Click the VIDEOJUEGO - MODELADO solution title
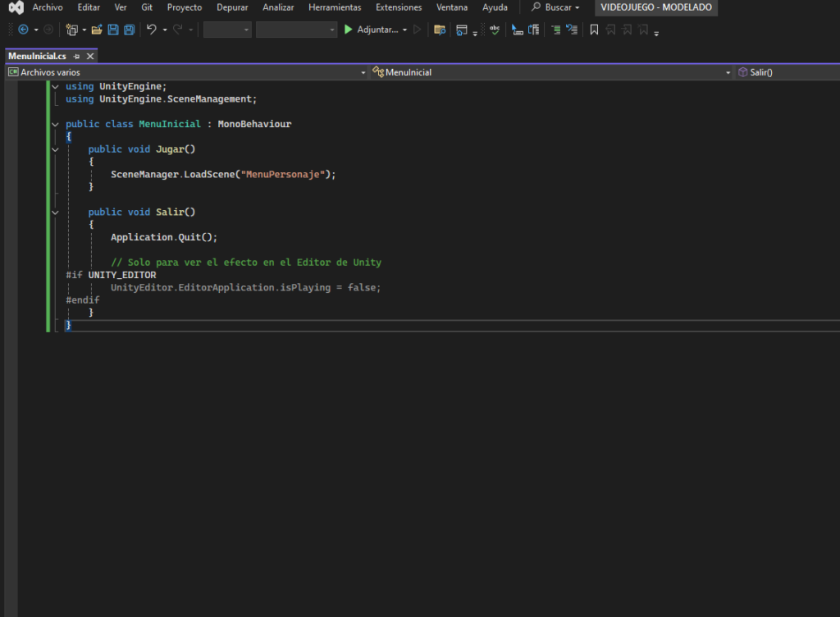Viewport: 840px width, 617px height. tap(655, 7)
